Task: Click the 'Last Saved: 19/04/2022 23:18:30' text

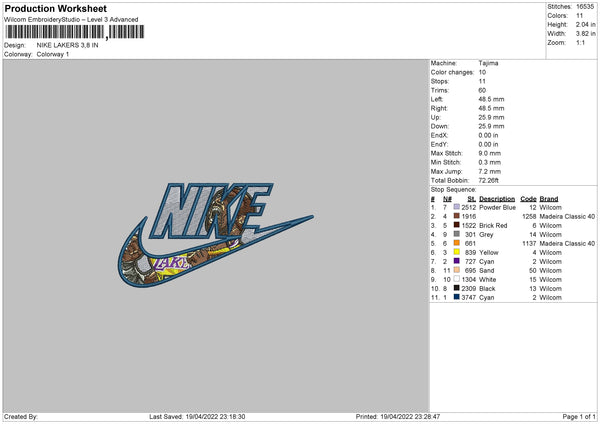Action: [197, 416]
